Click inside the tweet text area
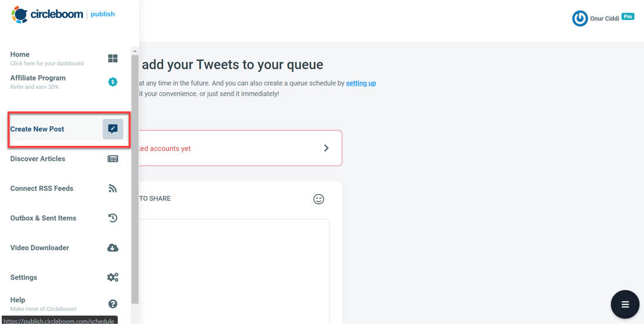The width and height of the screenshot is (644, 325). coord(234,272)
